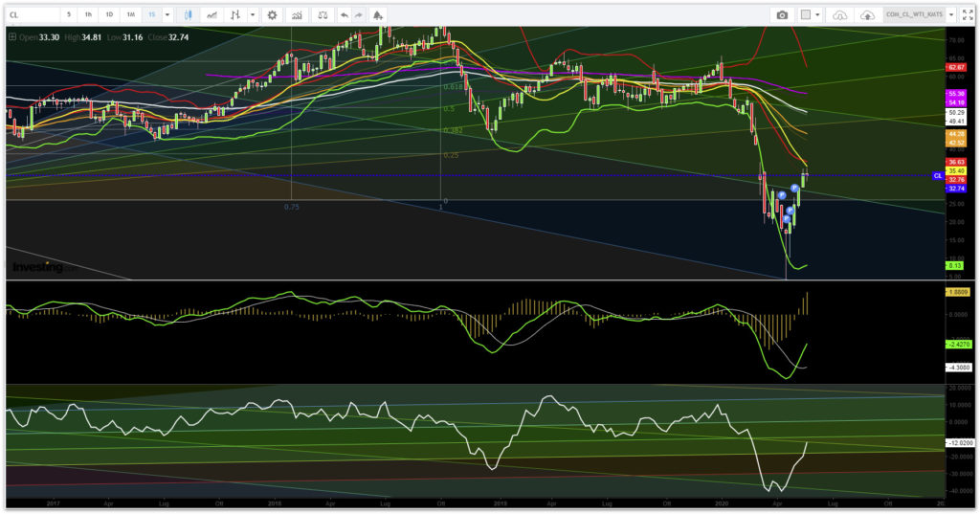Select the 1D interval

click(109, 14)
